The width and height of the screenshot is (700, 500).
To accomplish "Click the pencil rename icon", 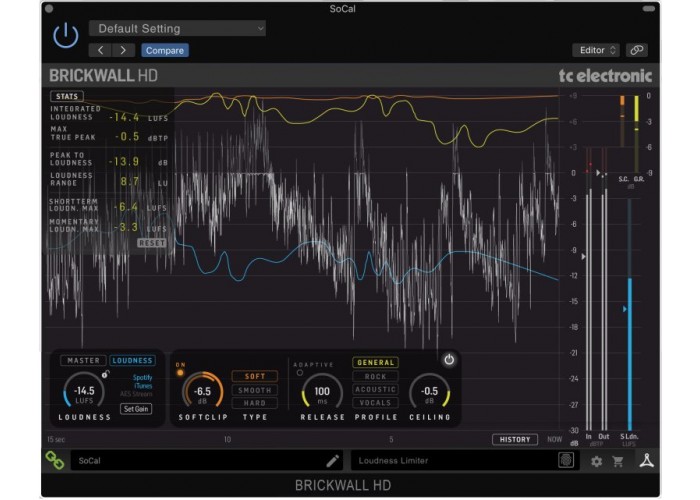I will click(333, 461).
